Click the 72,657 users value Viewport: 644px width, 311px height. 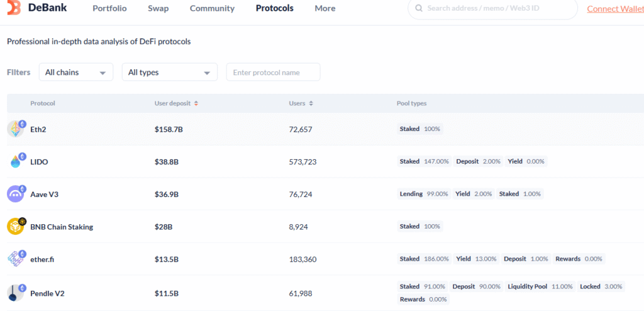[301, 129]
